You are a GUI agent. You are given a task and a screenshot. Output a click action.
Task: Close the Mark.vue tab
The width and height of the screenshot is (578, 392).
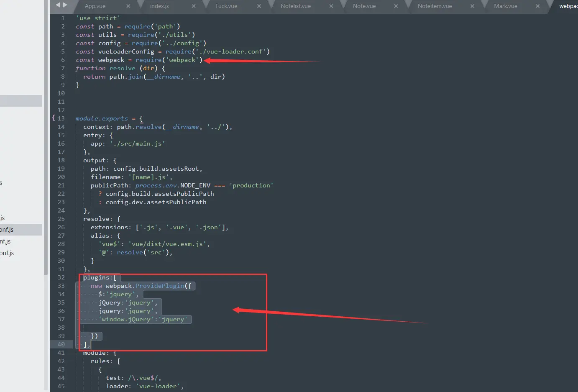537,6
